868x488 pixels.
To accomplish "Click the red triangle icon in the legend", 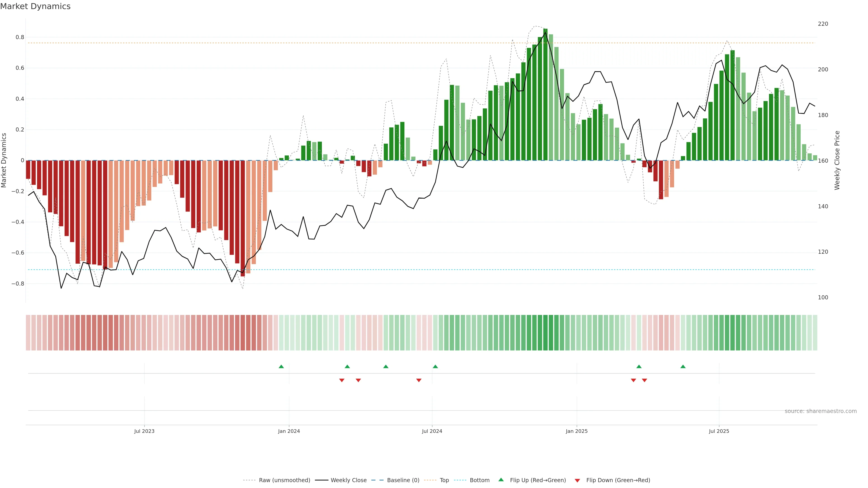I will pyautogui.click(x=577, y=480).
